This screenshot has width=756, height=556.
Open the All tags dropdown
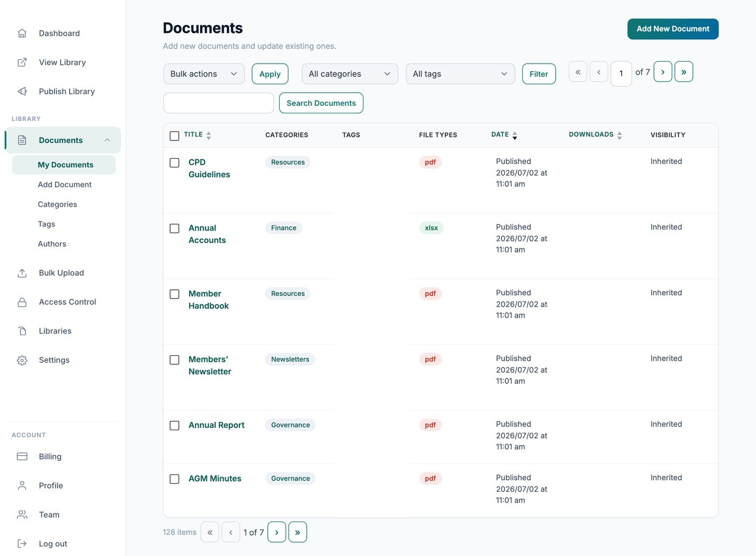click(x=460, y=74)
